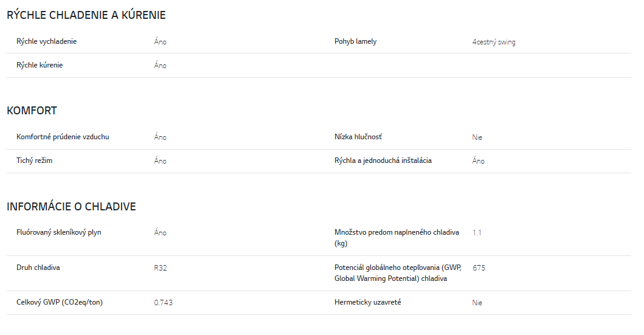Click the Hermeticky uzavreté label
The height and width of the screenshot is (335, 644).
(367, 303)
